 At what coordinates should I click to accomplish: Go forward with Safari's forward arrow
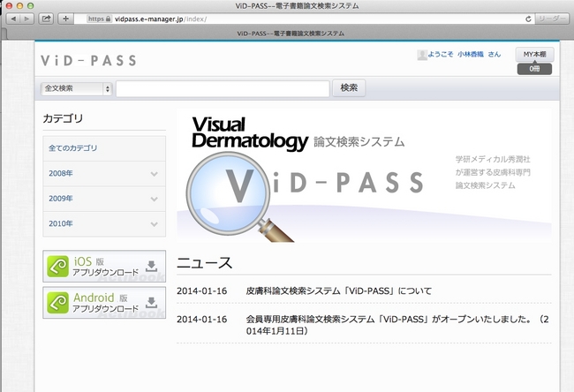(x=27, y=19)
